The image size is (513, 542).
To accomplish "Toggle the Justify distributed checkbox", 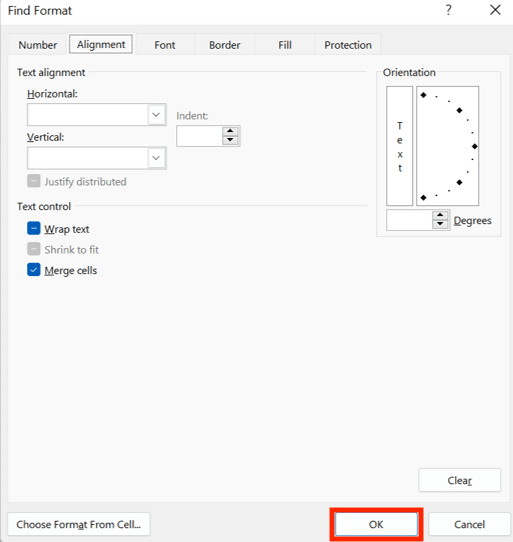I will click(x=34, y=181).
